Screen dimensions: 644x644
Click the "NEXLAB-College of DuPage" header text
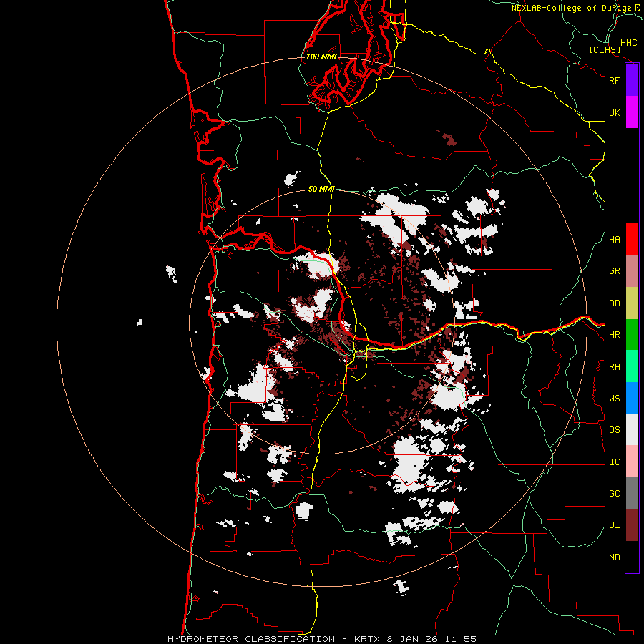571,8
